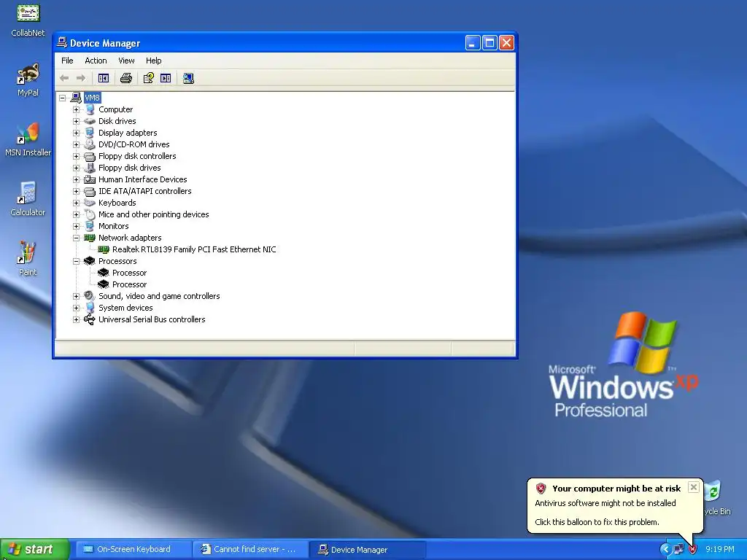
Task: Click the network connection tray icon
Action: tap(678, 550)
